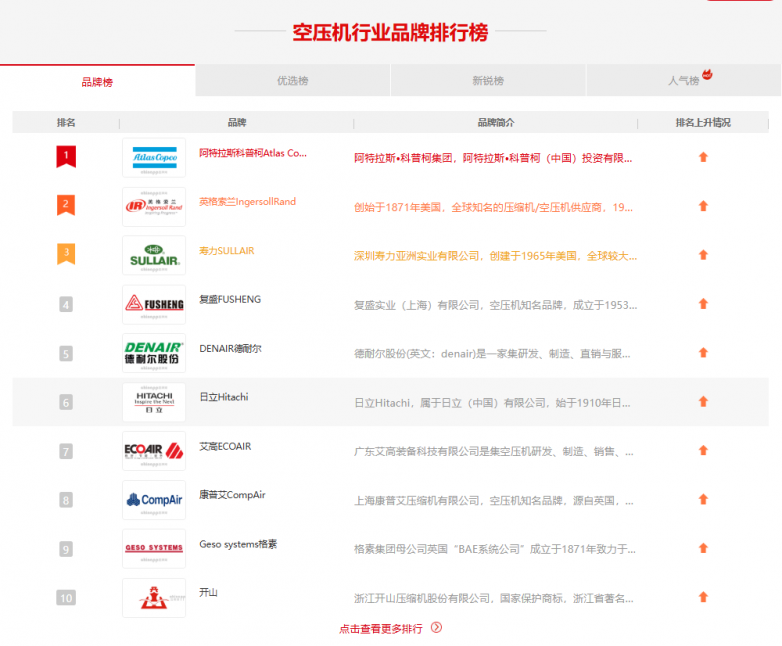
Task: Click the Geso Systems logo thumbnail
Action: 154,549
